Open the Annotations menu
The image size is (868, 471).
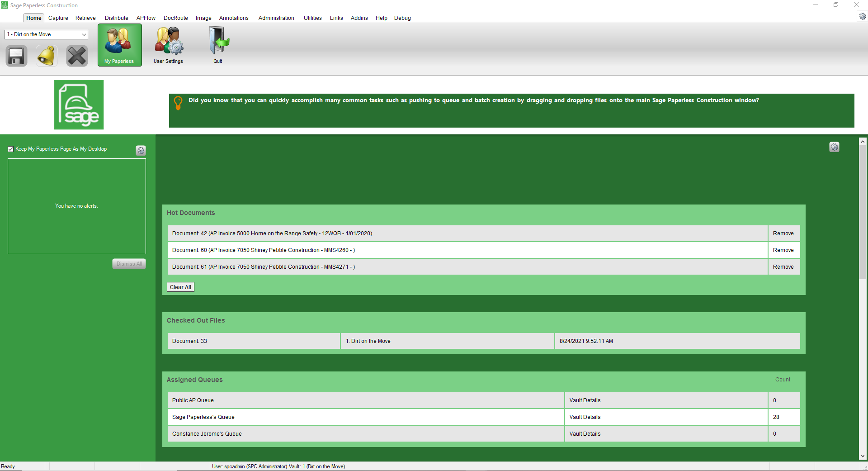(x=234, y=18)
